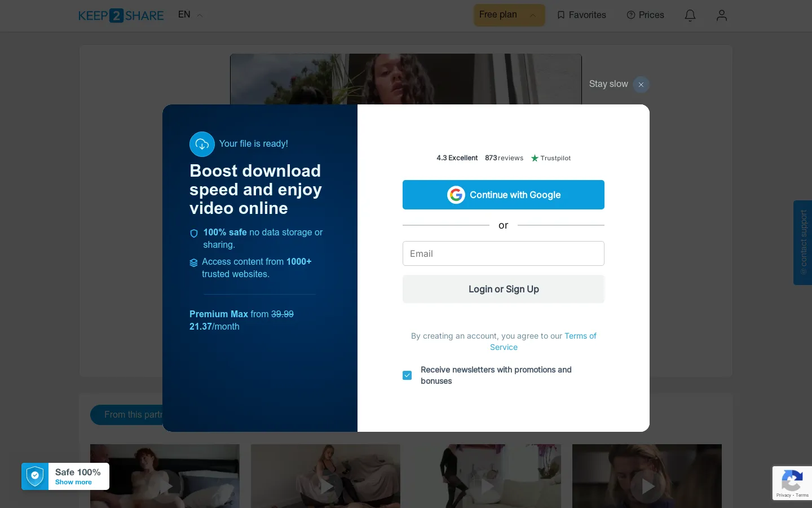This screenshot has height=508, width=812.
Task: Click the 100% safe shield icon
Action: (x=194, y=233)
